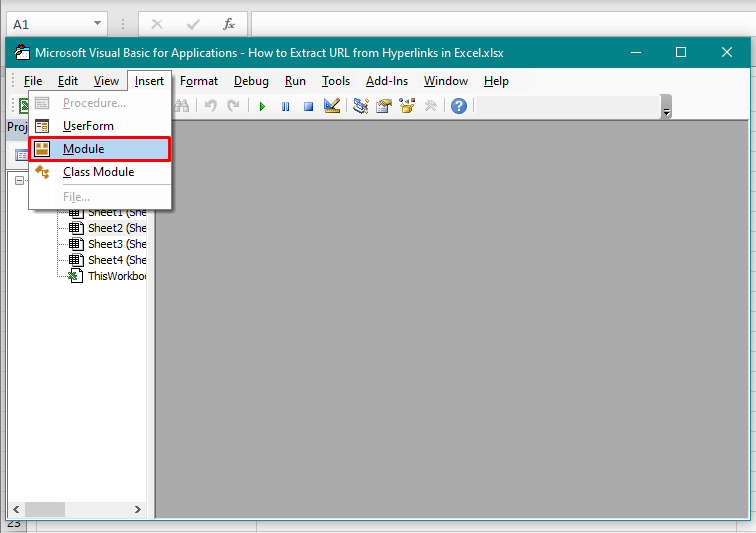The width and height of the screenshot is (756, 533).
Task: Open the Window menu
Action: [446, 81]
